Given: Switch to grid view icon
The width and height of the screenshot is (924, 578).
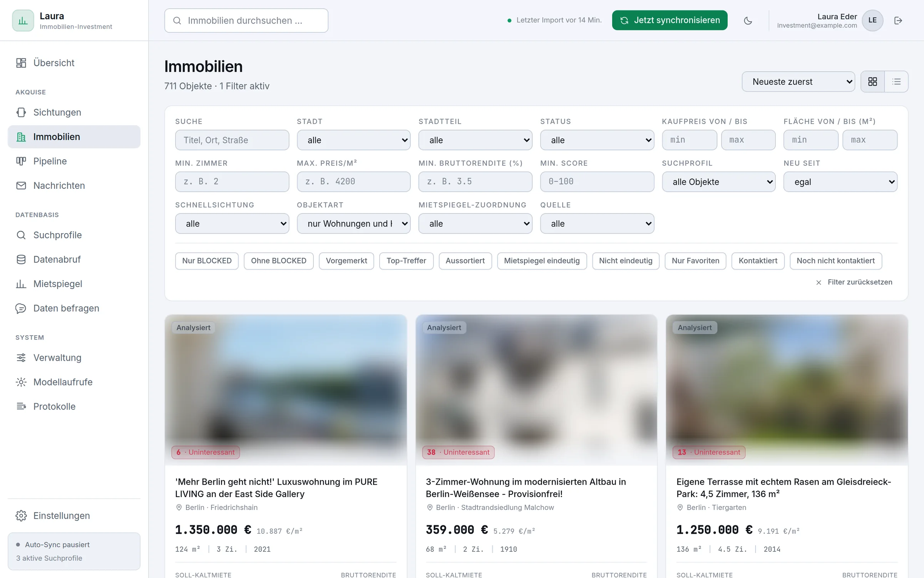Looking at the screenshot, I should pos(872,82).
